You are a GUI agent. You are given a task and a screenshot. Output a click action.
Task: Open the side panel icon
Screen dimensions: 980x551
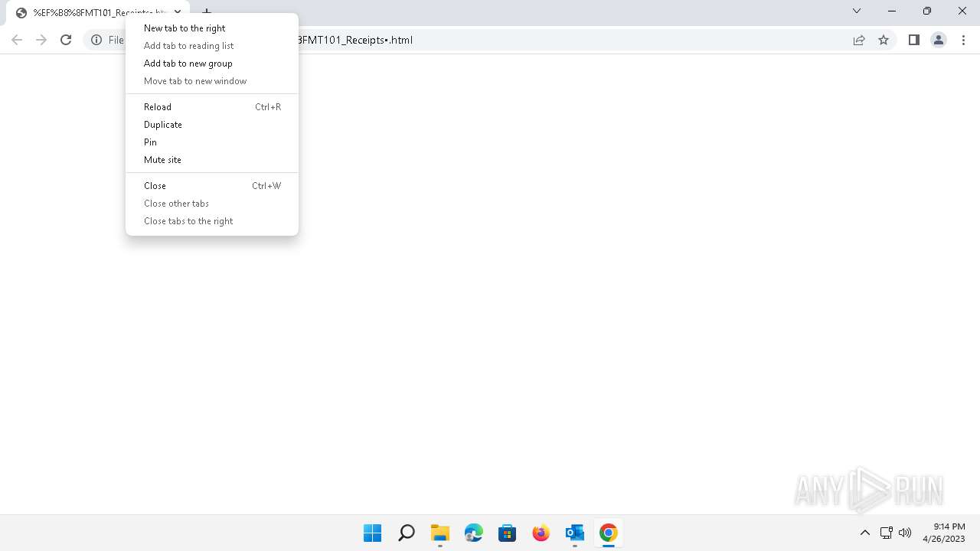coord(913,40)
